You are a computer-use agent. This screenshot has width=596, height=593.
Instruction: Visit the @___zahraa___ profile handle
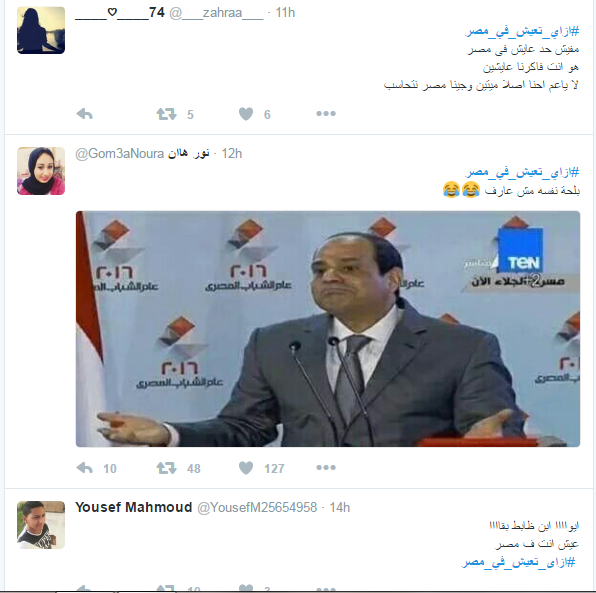click(x=216, y=13)
